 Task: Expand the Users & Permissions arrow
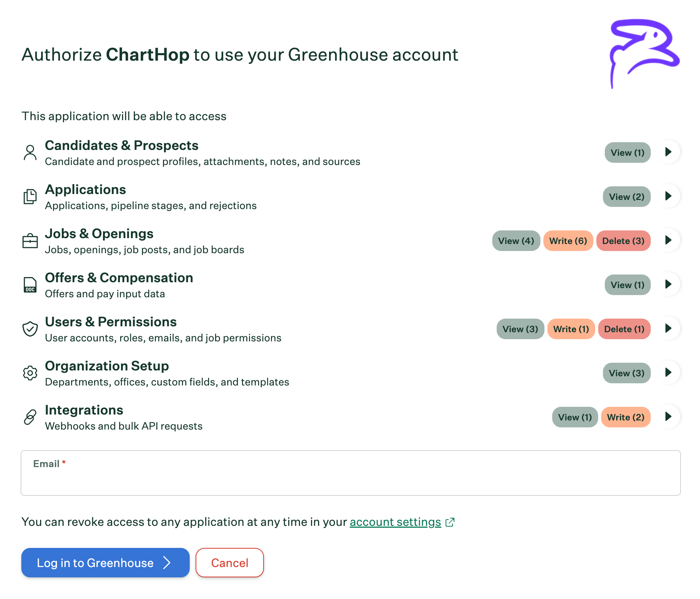tap(669, 328)
